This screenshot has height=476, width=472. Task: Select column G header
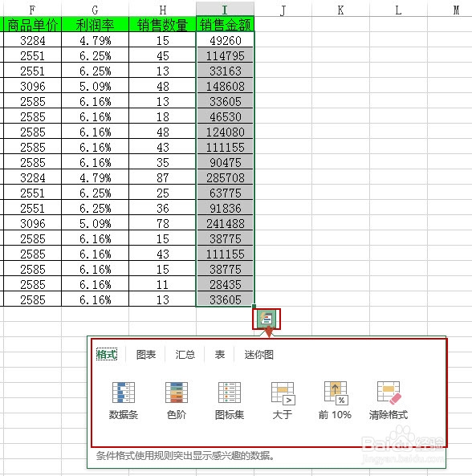(x=95, y=10)
